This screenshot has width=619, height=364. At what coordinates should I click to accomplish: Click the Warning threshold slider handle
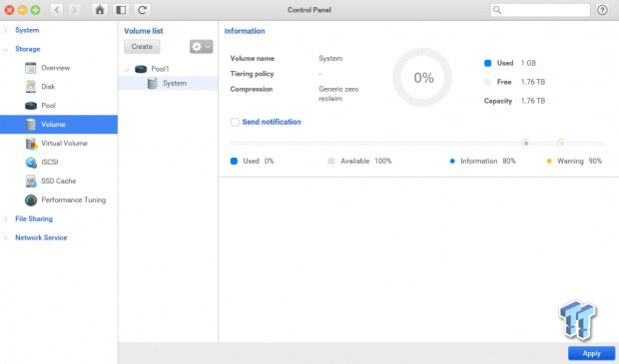pos(562,144)
